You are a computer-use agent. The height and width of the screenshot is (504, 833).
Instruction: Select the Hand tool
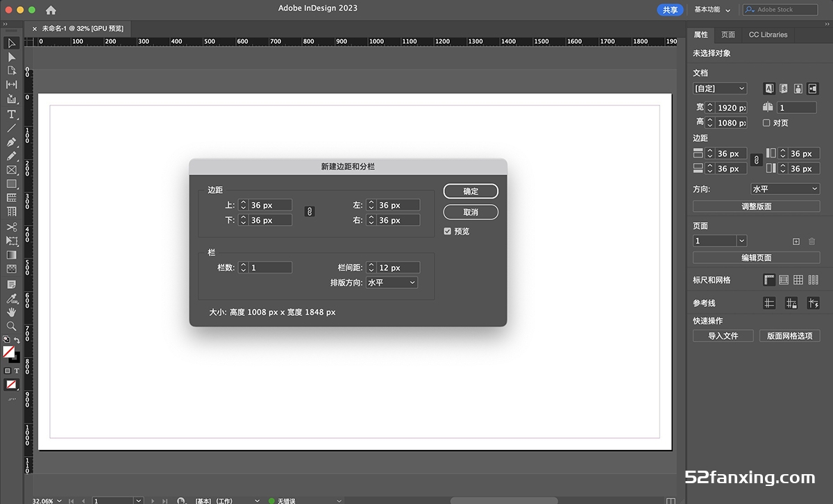(12, 312)
